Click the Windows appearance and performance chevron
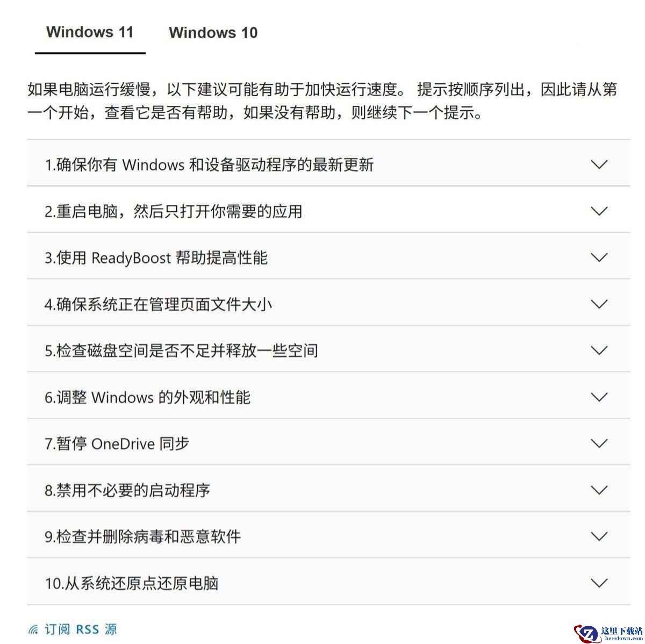645x644 pixels. click(x=599, y=397)
